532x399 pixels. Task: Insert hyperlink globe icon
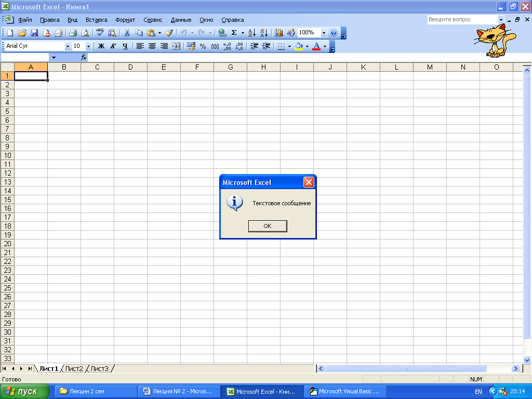[x=222, y=33]
